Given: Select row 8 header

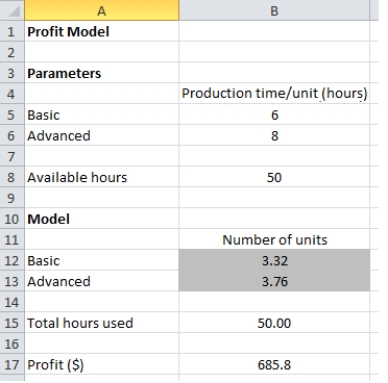Looking at the screenshot, I should [12, 177].
